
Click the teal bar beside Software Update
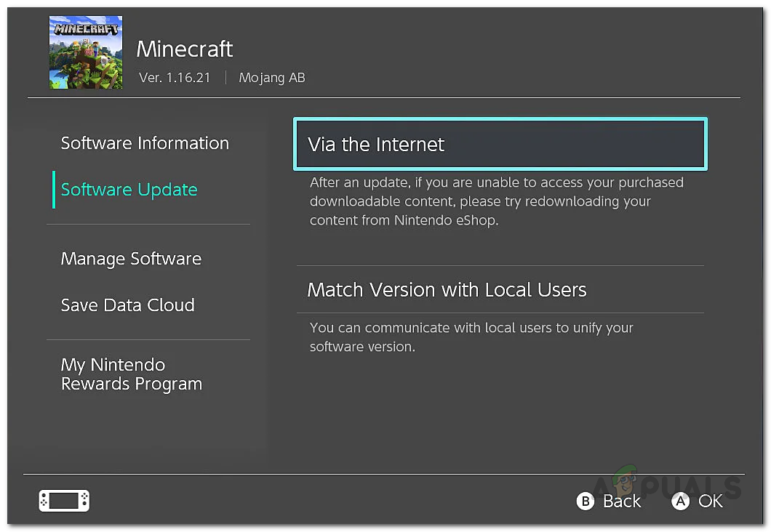coord(54,190)
